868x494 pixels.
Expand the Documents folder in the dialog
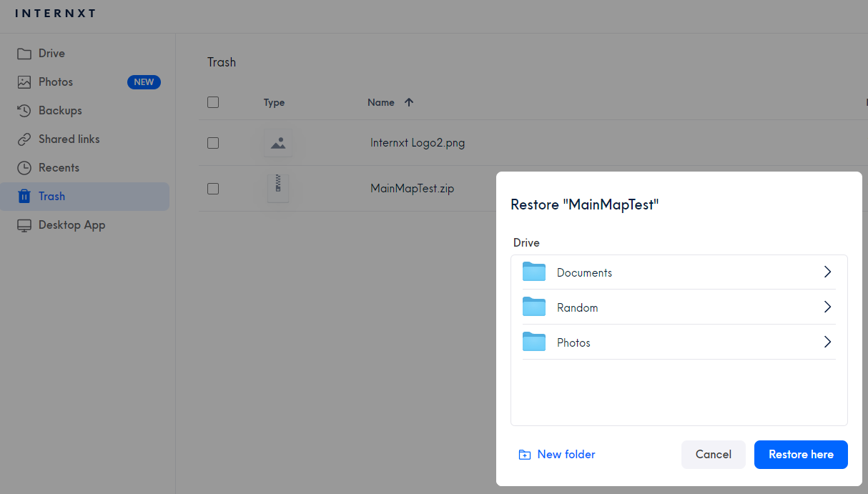point(827,272)
